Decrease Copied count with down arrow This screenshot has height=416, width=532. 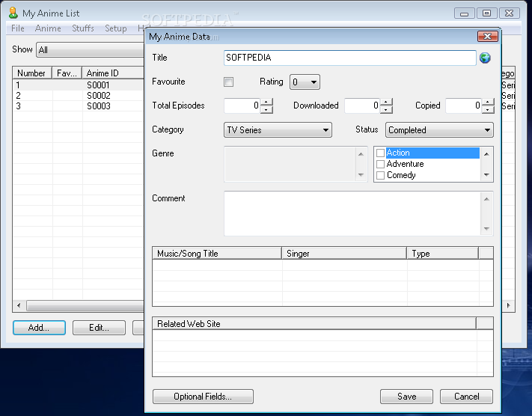[x=488, y=109]
